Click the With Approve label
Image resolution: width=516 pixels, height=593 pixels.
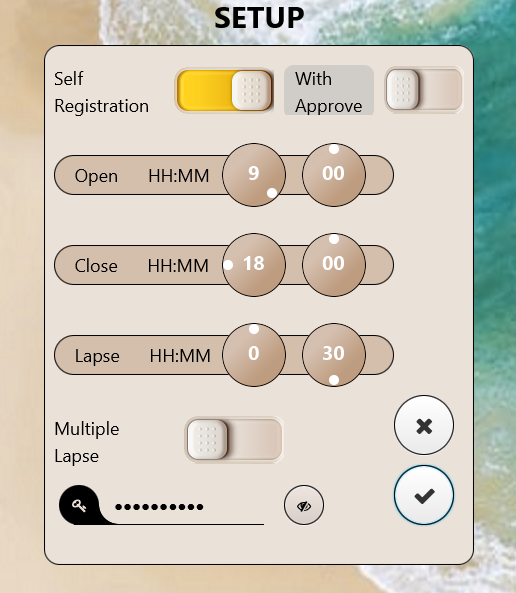click(329, 91)
